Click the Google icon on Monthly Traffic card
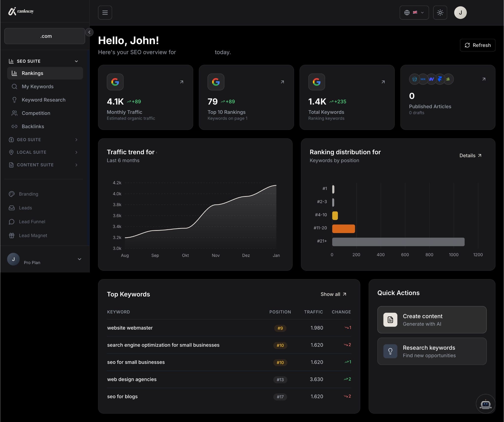 [115, 82]
